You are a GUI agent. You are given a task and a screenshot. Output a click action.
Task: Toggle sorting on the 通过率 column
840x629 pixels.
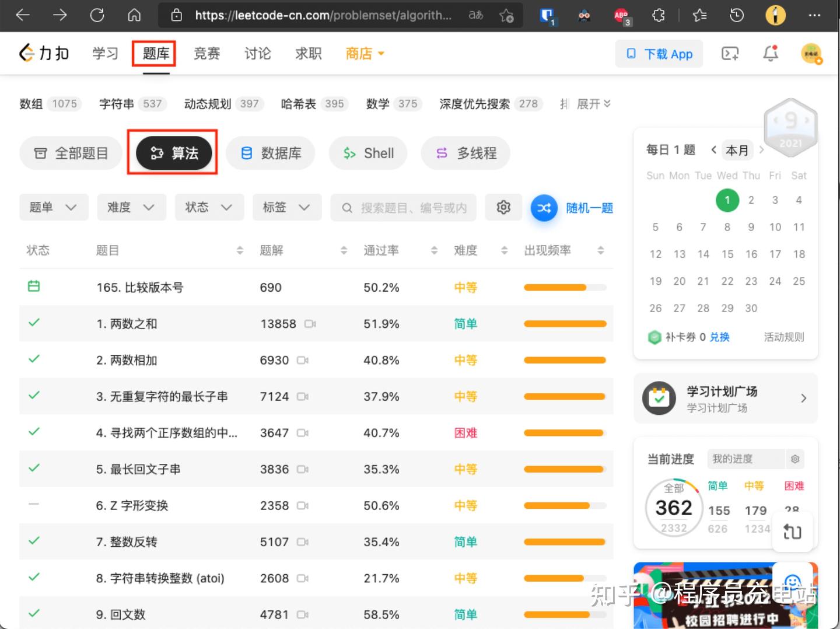pyautogui.click(x=434, y=250)
